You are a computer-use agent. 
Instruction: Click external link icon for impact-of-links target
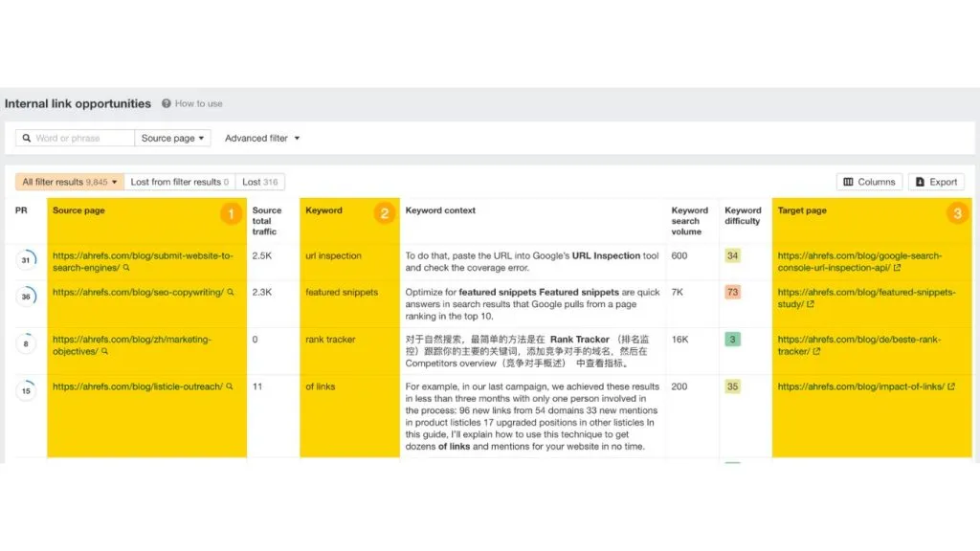[x=950, y=386]
